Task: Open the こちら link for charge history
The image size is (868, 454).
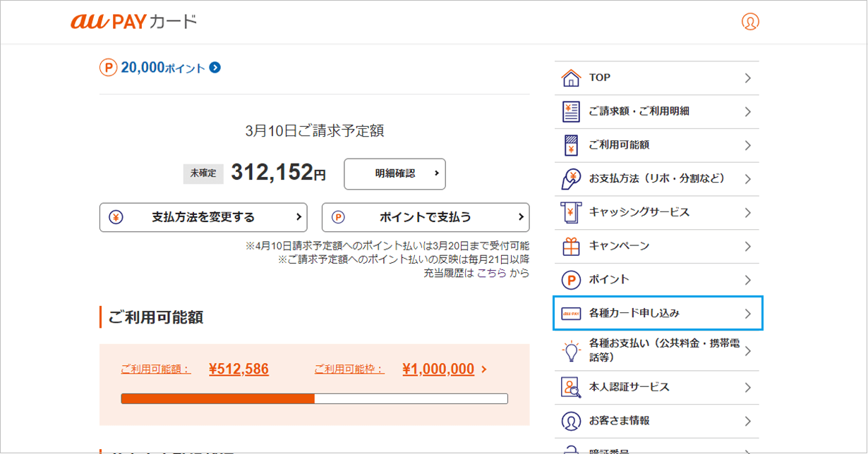Action: pyautogui.click(x=491, y=273)
